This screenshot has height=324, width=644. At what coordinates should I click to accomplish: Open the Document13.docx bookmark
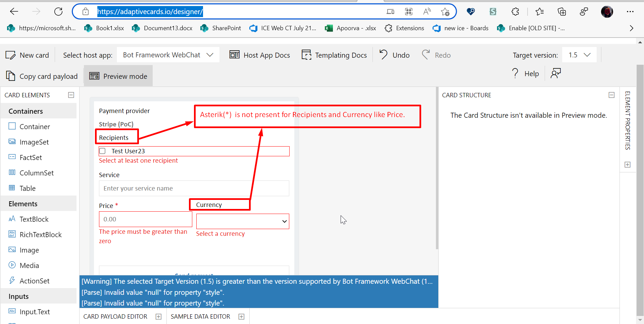point(162,28)
